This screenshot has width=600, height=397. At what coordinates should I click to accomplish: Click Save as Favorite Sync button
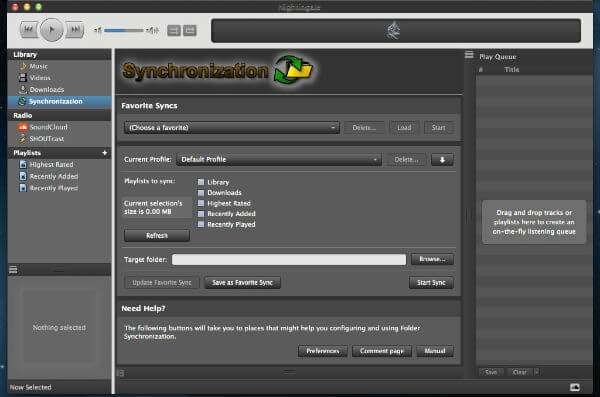[242, 283]
